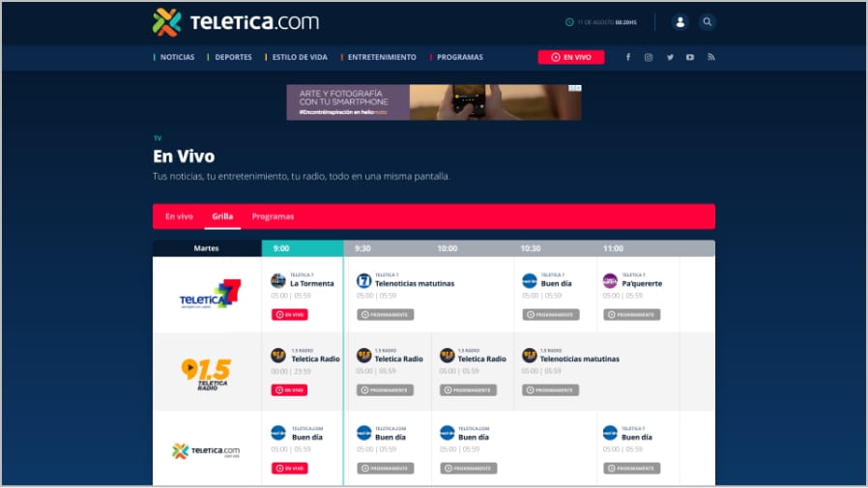868x488 pixels.
Task: Open the RSS feed icon
Action: (x=710, y=57)
